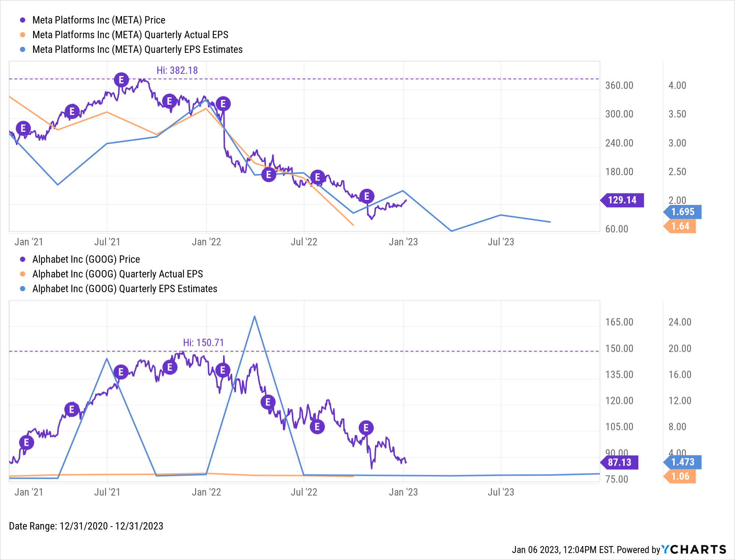Click the purple 129.14 price tag
This screenshot has width=735, height=560.
click(622, 200)
